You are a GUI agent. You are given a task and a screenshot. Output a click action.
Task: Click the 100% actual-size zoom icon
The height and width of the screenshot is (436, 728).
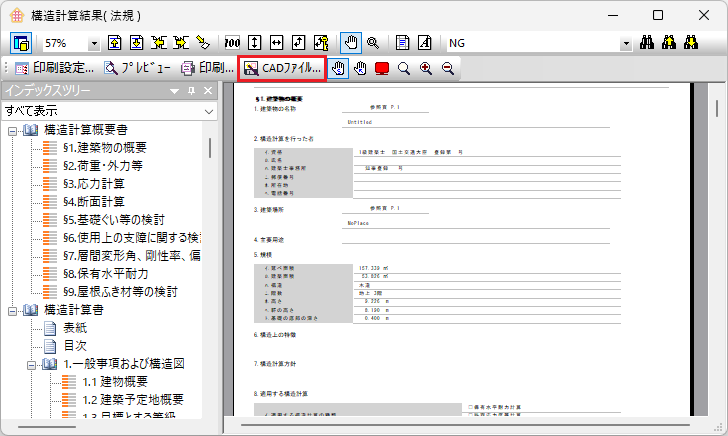233,43
